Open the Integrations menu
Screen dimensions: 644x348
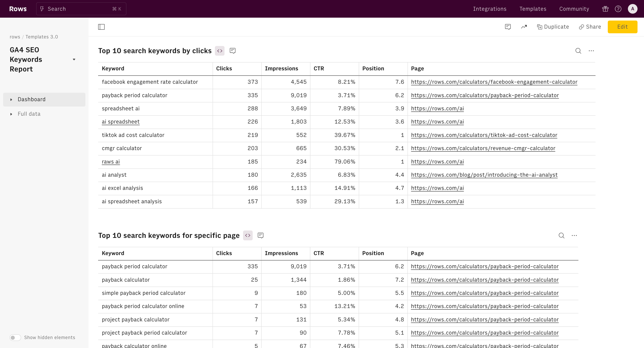(489, 9)
